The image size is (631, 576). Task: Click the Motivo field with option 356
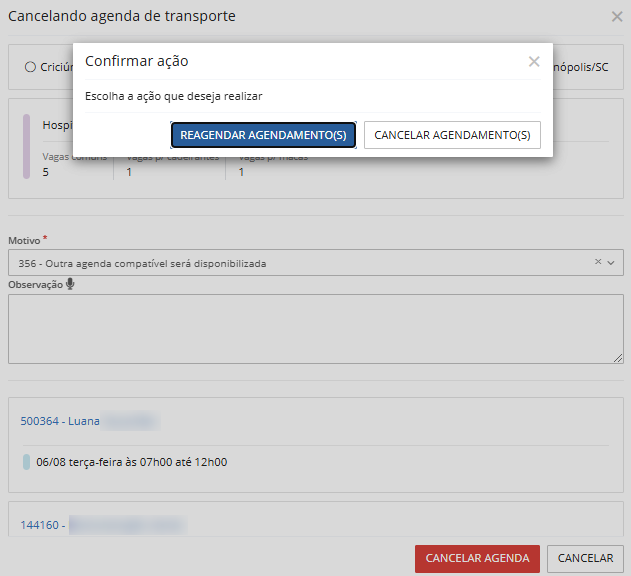316,262
